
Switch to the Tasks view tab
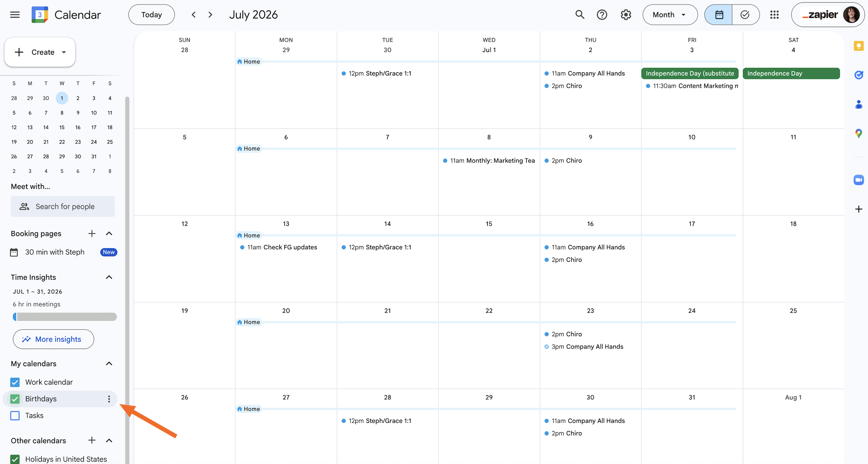745,14
